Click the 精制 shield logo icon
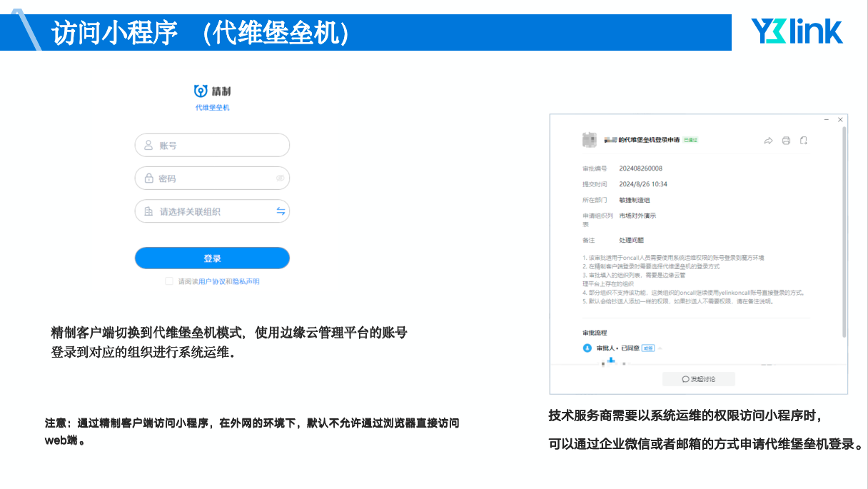The image size is (868, 489). click(201, 91)
